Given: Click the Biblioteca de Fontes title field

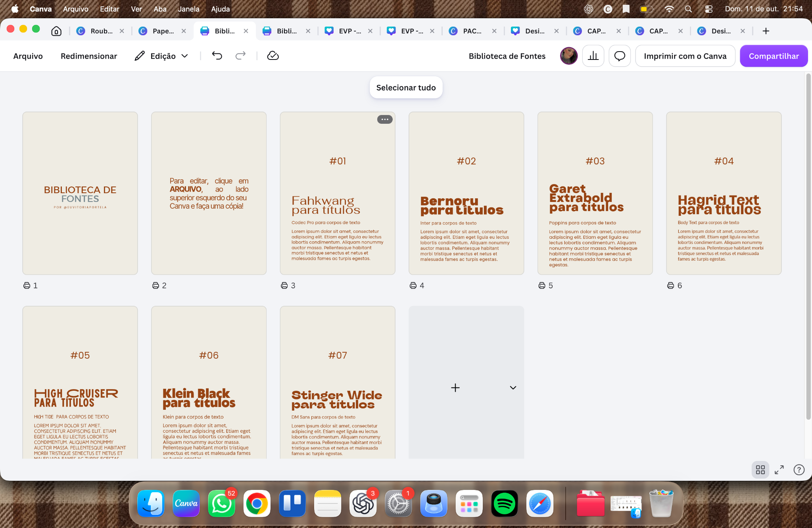Looking at the screenshot, I should click(x=507, y=56).
